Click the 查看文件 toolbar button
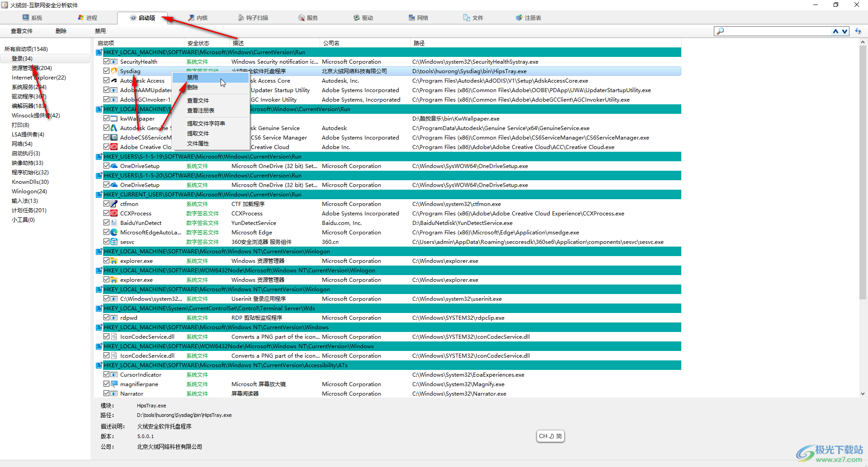The image size is (868, 467). [x=22, y=31]
